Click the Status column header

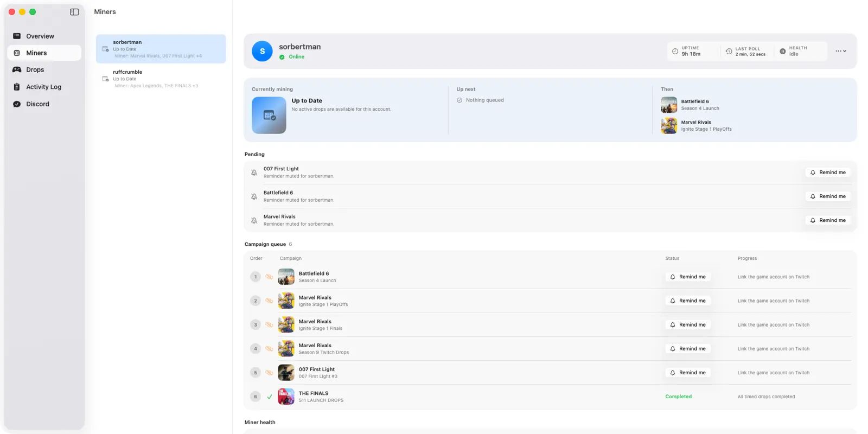click(672, 258)
